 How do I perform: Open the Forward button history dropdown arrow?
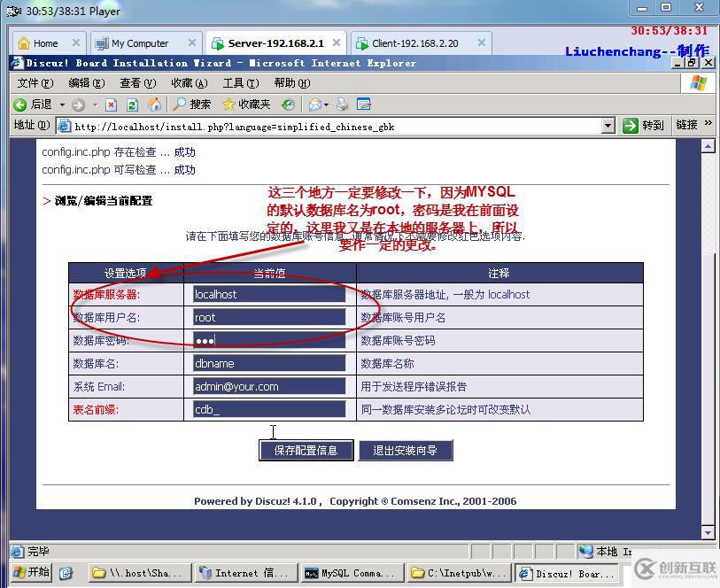(x=95, y=105)
